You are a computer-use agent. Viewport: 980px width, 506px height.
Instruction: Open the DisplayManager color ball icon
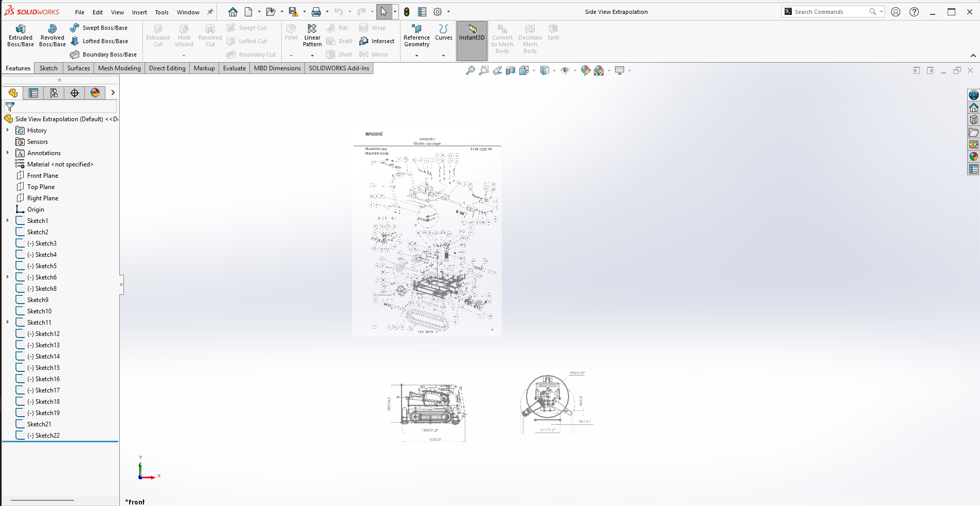(x=95, y=93)
